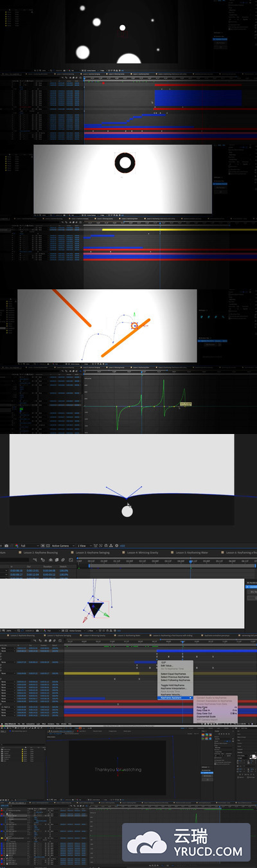This screenshot has width=257, height=868.
Task: Switch to Lesson 3: Keyframe Swinging tab
Action: pos(94,552)
